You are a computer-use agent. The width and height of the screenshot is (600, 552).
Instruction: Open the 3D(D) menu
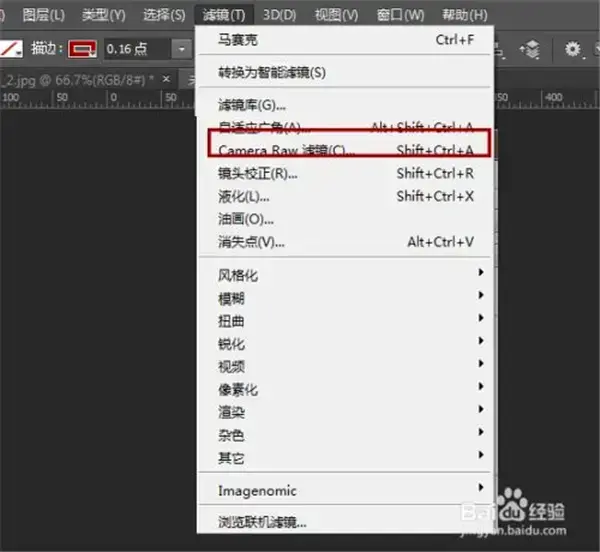(x=279, y=15)
